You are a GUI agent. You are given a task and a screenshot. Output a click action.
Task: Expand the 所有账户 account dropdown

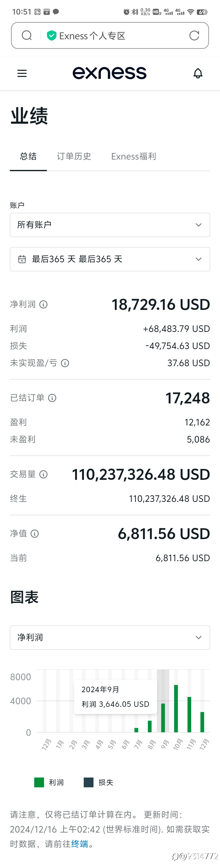(x=110, y=225)
